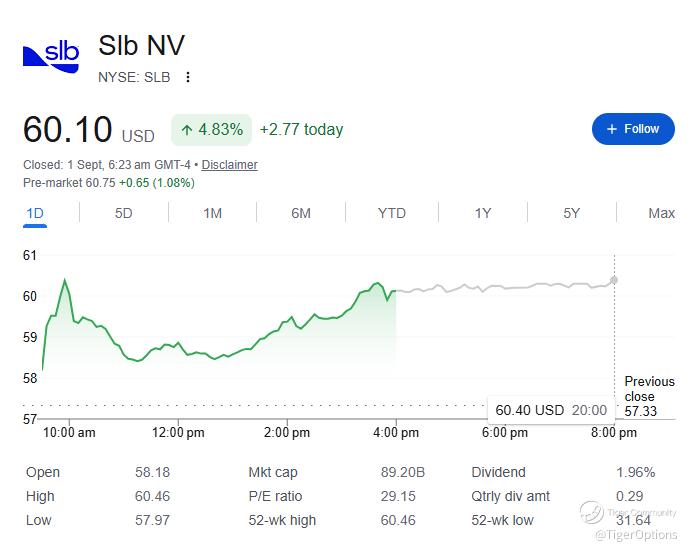The image size is (690, 550).
Task: Click the Previous close 57.33 label
Action: tap(649, 396)
